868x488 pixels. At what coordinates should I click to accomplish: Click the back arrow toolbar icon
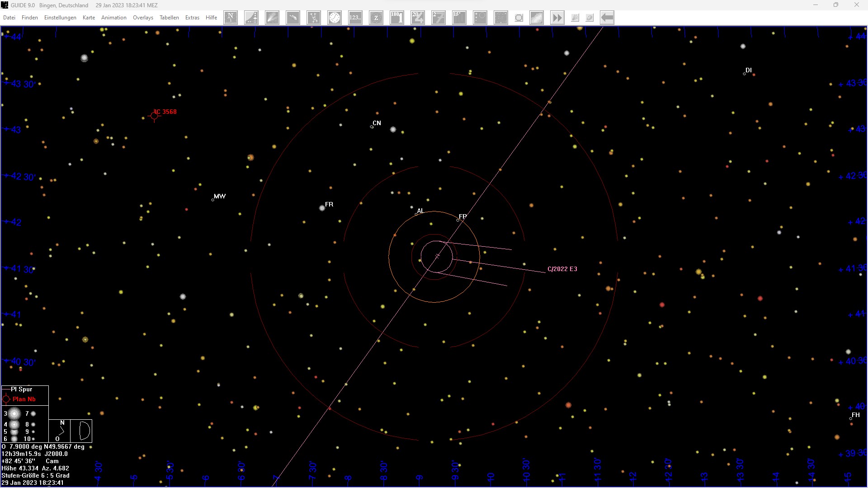coord(607,18)
